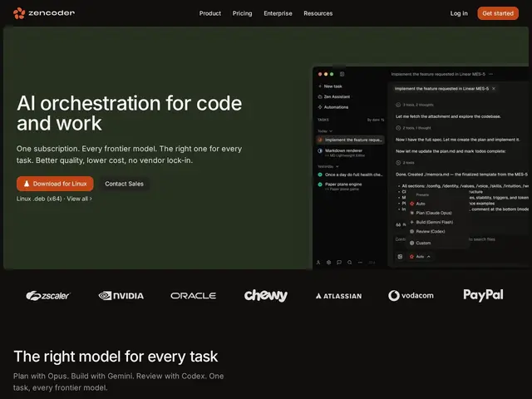Click the Atlassian logo
532x399 pixels.
338,296
